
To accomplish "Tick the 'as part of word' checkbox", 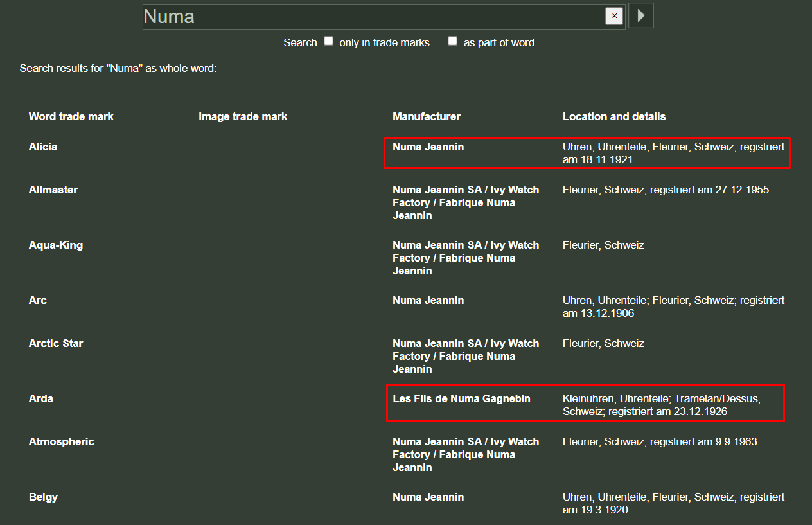I will tap(452, 41).
